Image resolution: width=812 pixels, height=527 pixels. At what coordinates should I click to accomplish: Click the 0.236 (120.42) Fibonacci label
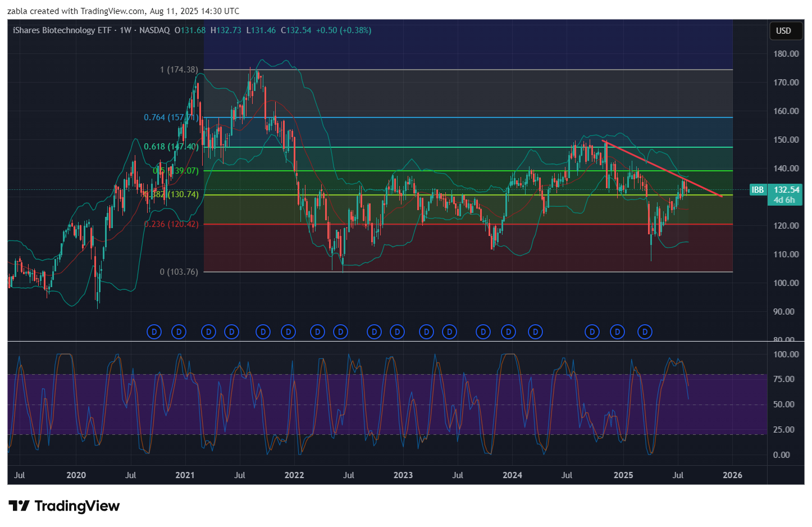[171, 224]
